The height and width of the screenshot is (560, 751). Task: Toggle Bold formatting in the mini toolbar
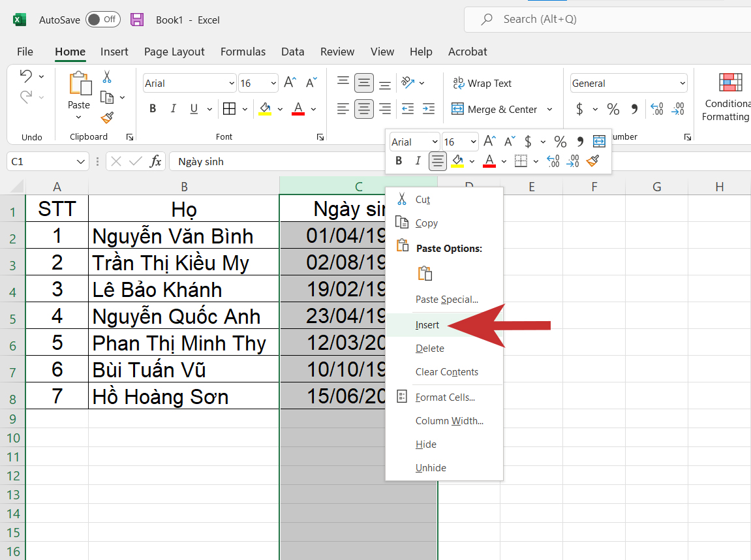tap(399, 161)
